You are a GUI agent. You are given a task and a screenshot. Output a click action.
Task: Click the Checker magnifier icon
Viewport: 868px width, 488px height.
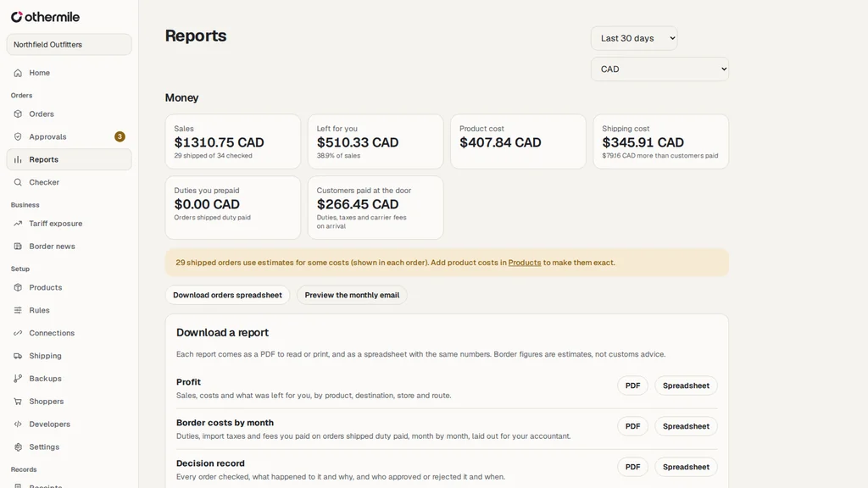click(18, 182)
